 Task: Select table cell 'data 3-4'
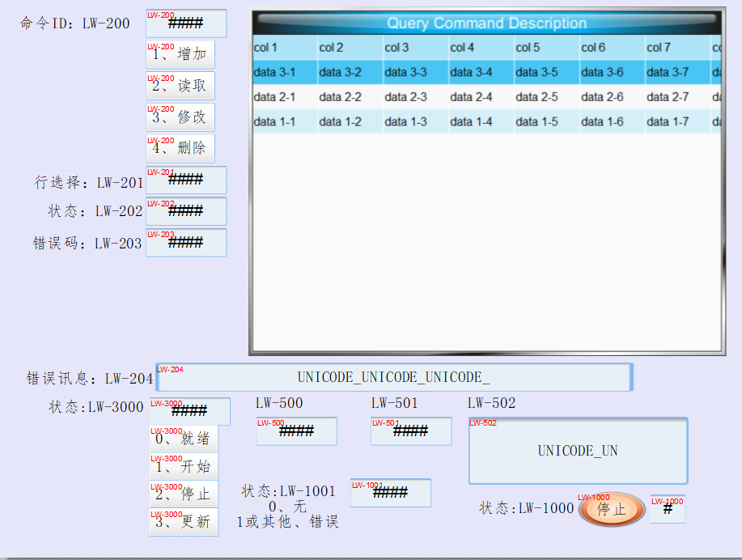[481, 72]
